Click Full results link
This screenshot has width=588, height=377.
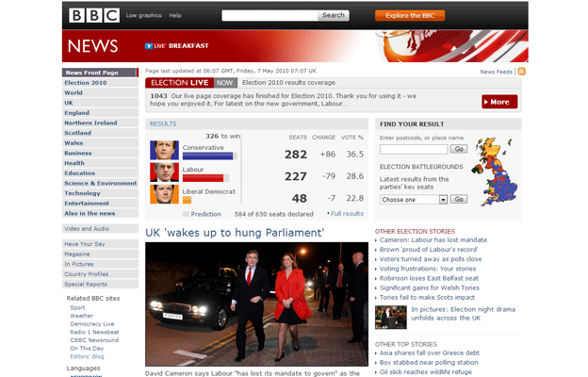pyautogui.click(x=346, y=214)
